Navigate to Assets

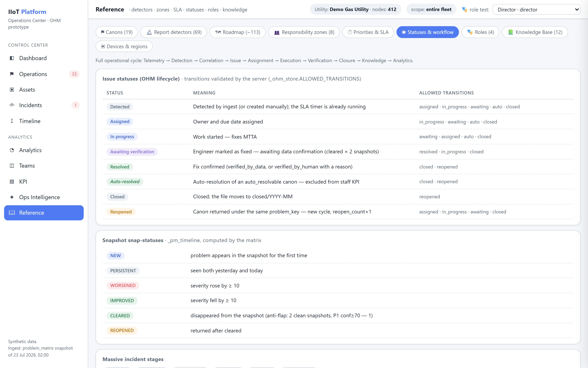coord(44,90)
